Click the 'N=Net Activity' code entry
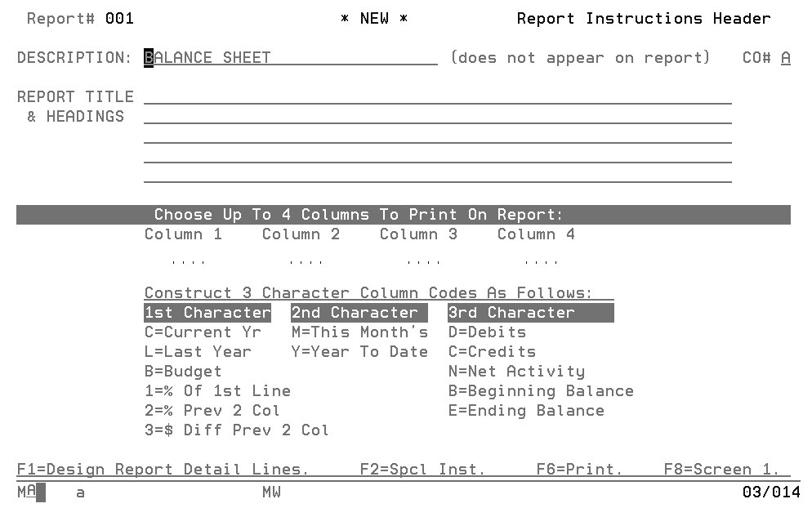This screenshot has width=812, height=508. pos(516,372)
